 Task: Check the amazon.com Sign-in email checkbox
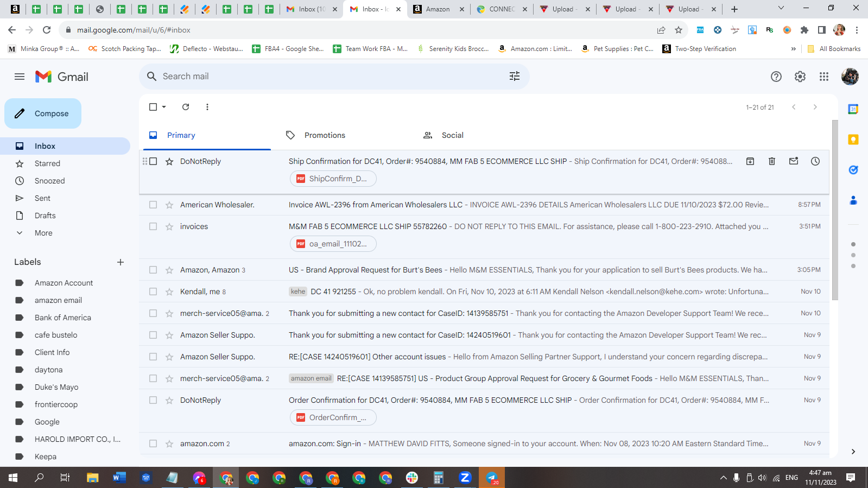(153, 443)
